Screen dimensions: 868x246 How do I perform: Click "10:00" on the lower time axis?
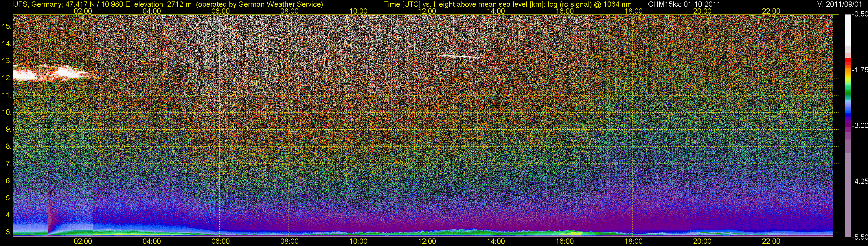pos(358,241)
